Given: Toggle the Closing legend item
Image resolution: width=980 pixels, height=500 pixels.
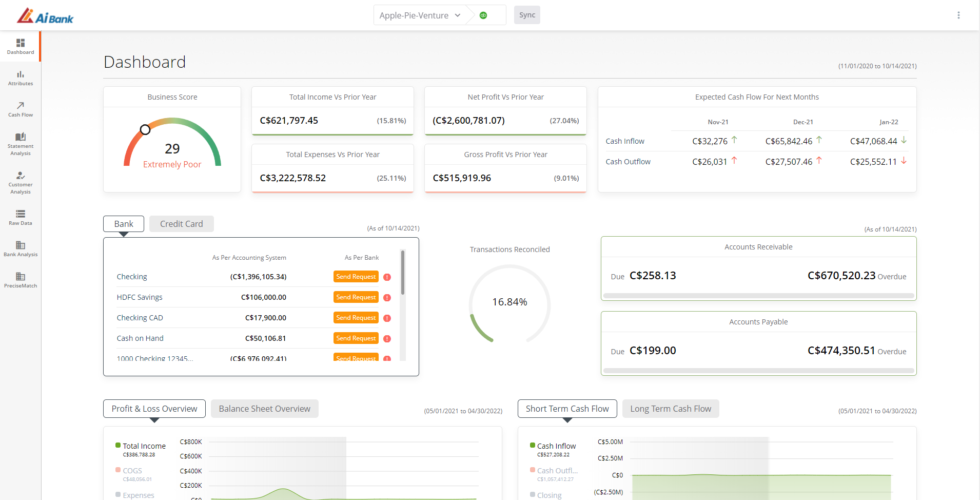Looking at the screenshot, I should pyautogui.click(x=546, y=495).
